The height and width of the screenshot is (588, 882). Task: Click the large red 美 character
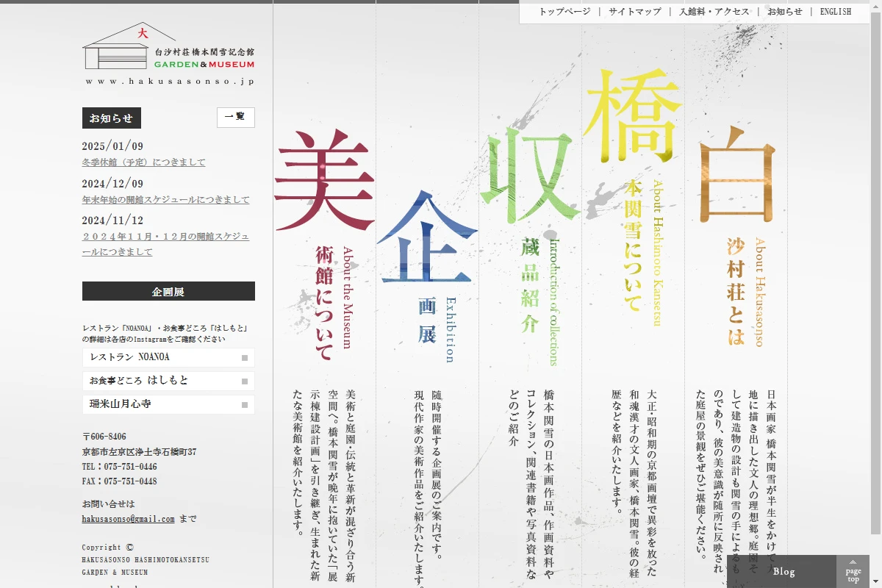tap(324, 181)
